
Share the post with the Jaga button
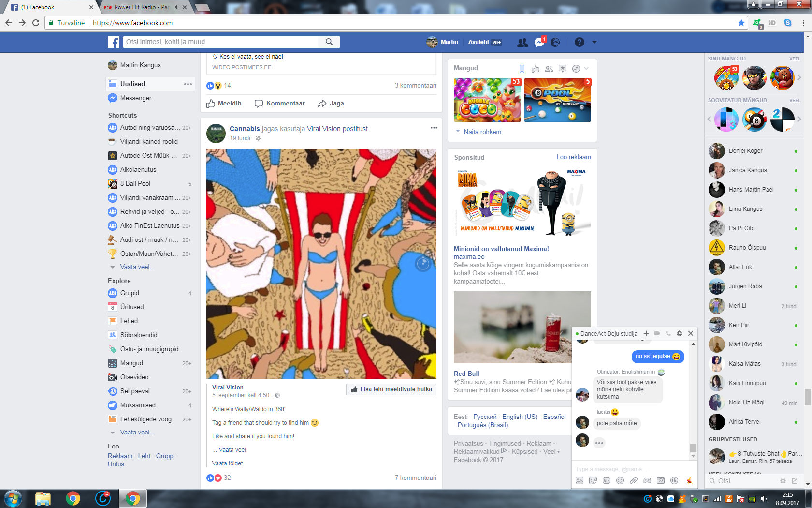(x=331, y=104)
